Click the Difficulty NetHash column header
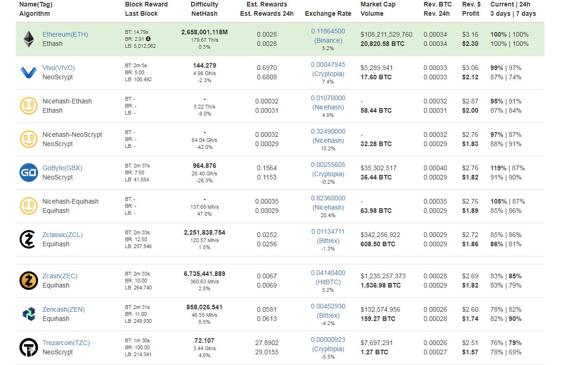 pos(205,9)
